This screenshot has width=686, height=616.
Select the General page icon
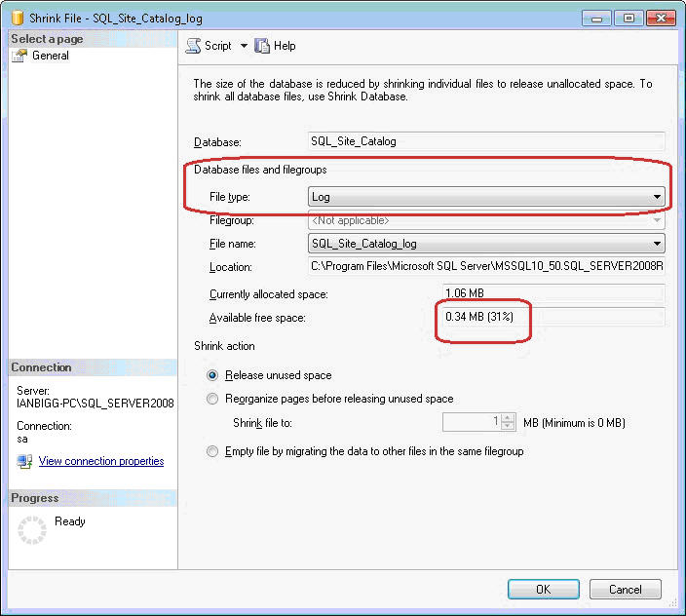tap(19, 57)
